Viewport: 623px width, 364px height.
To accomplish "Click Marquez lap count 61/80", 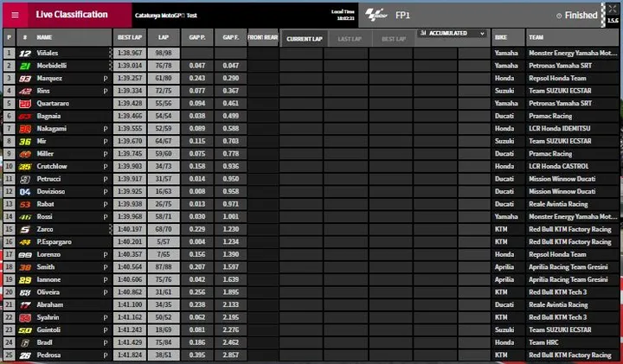I will coord(164,79).
